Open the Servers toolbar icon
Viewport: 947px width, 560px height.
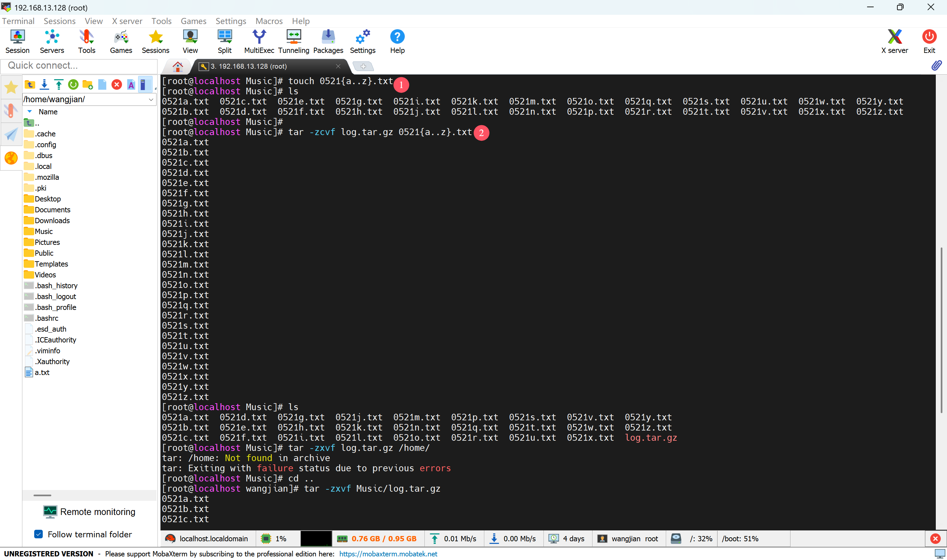[x=52, y=41]
